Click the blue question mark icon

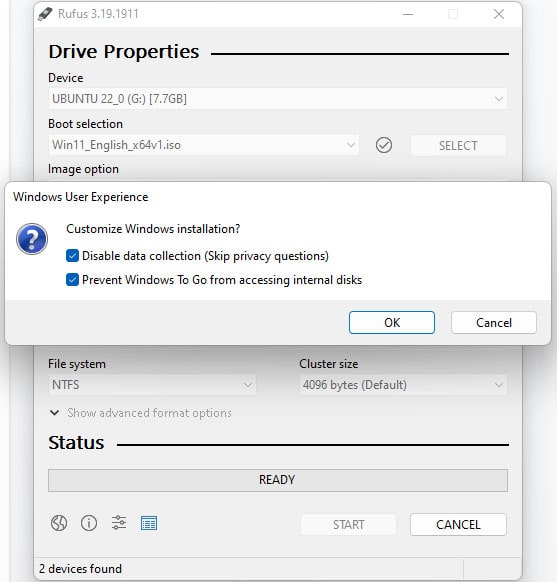click(32, 239)
